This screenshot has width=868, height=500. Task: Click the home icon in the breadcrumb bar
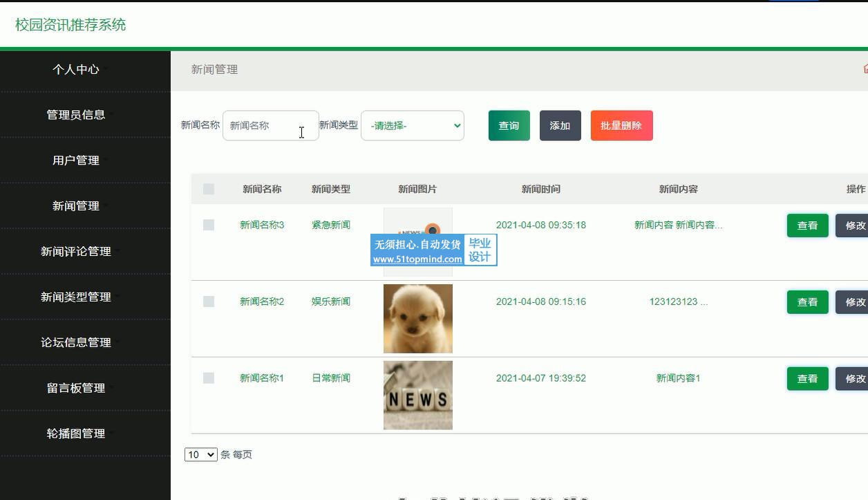(865, 68)
